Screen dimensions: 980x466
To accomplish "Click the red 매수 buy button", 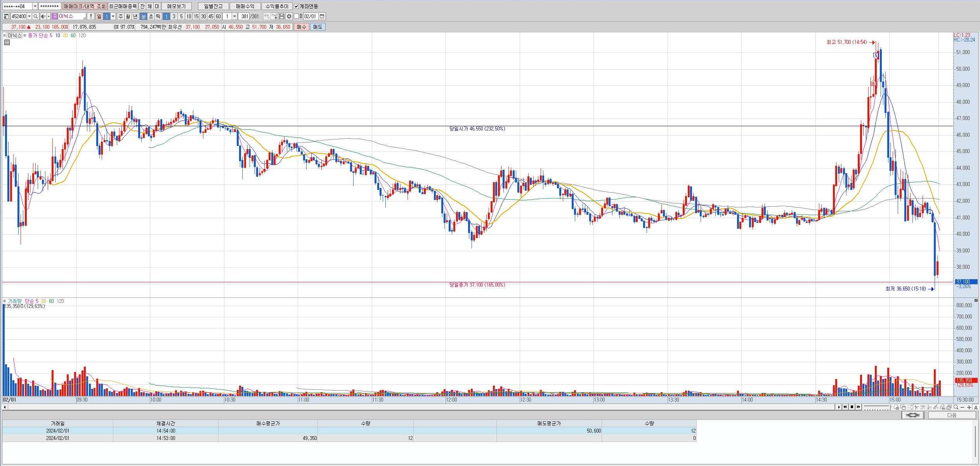I will tap(302, 27).
